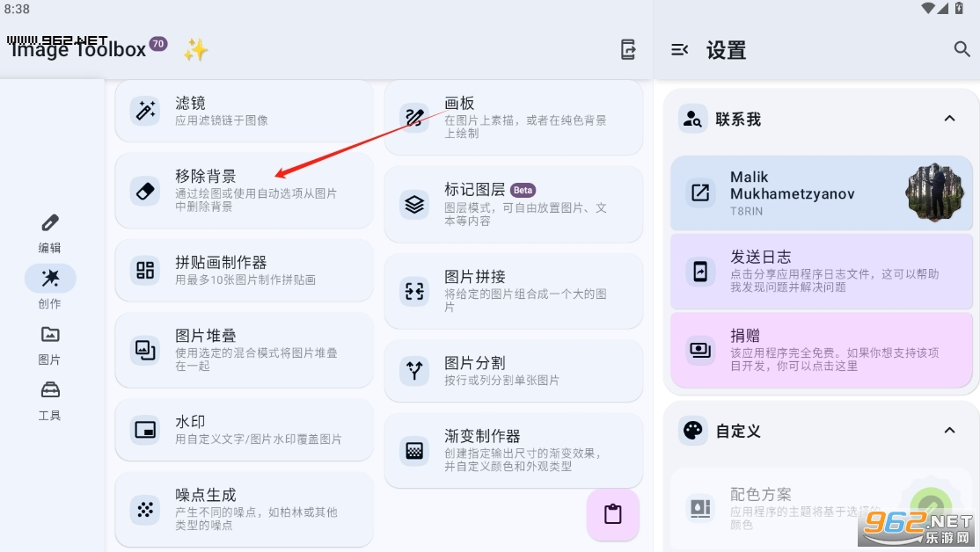Switch to the 图片 tab
The height and width of the screenshot is (552, 980).
[50, 345]
